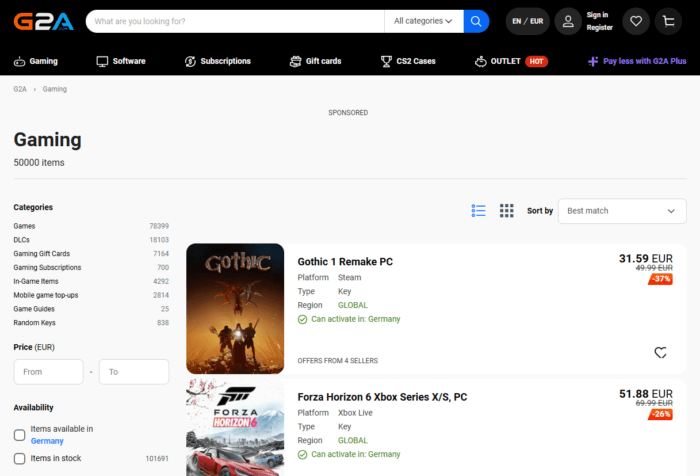
Task: Click OFFERS FROM 4 SELLERS text
Action: tap(338, 361)
